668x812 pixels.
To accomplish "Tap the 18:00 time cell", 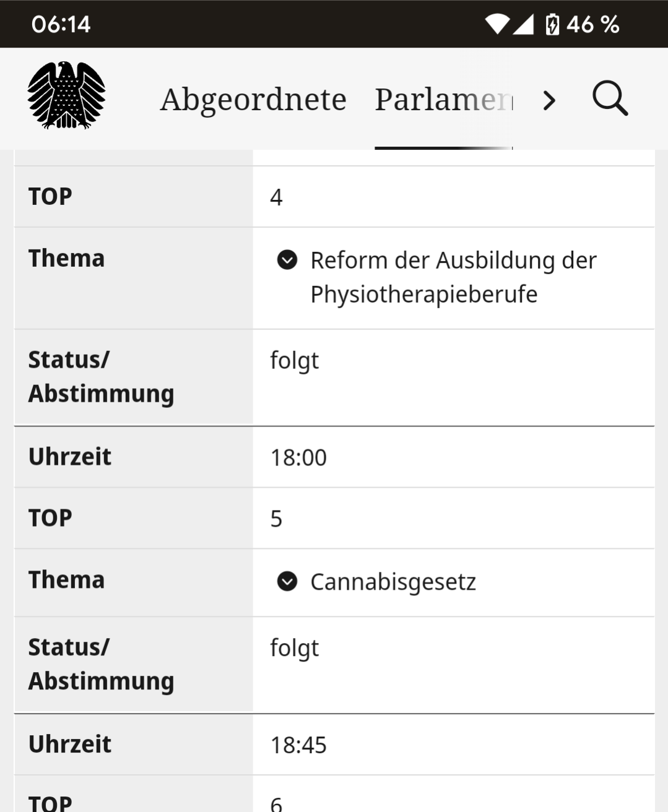I will point(298,457).
